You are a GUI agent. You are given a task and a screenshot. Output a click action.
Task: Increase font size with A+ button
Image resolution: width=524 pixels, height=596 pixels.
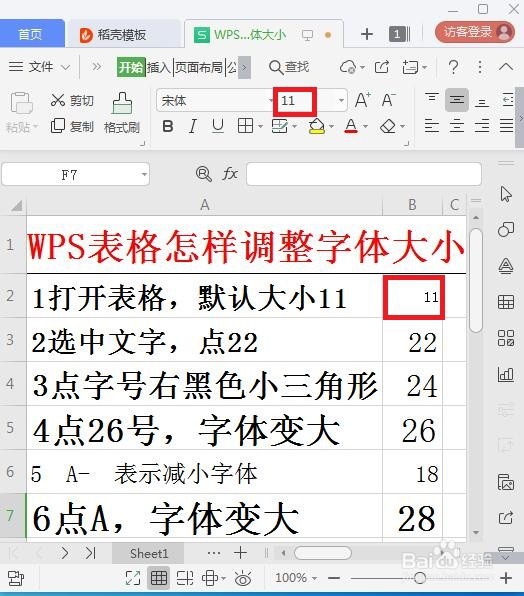[x=363, y=100]
